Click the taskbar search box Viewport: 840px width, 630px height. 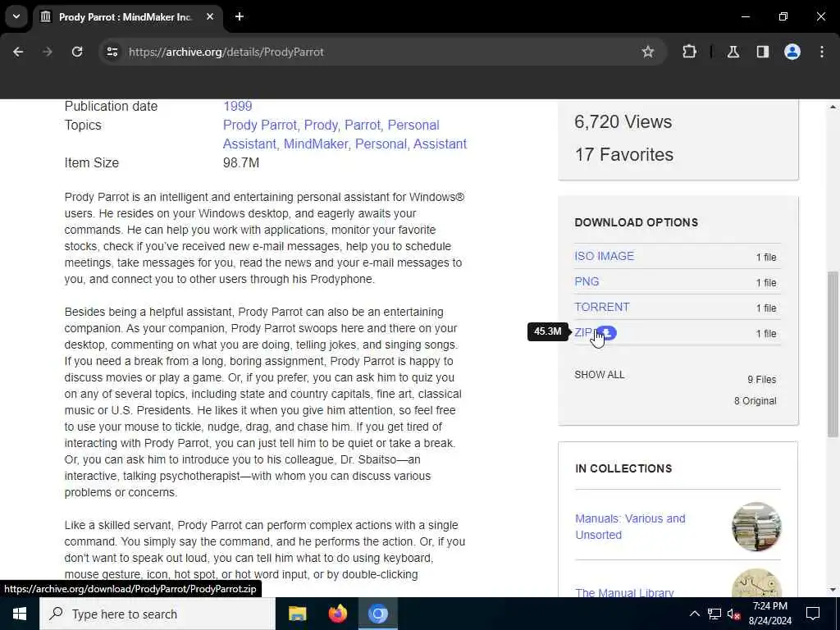click(157, 614)
